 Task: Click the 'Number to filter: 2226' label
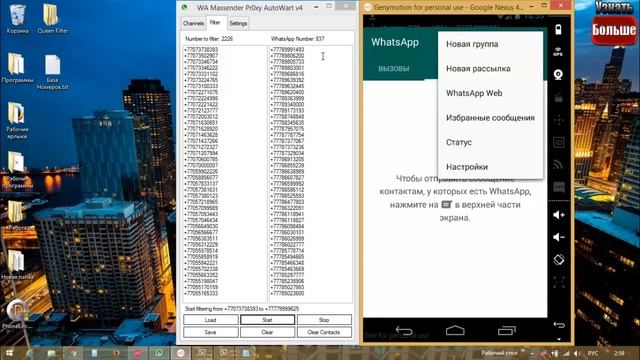tap(209, 39)
